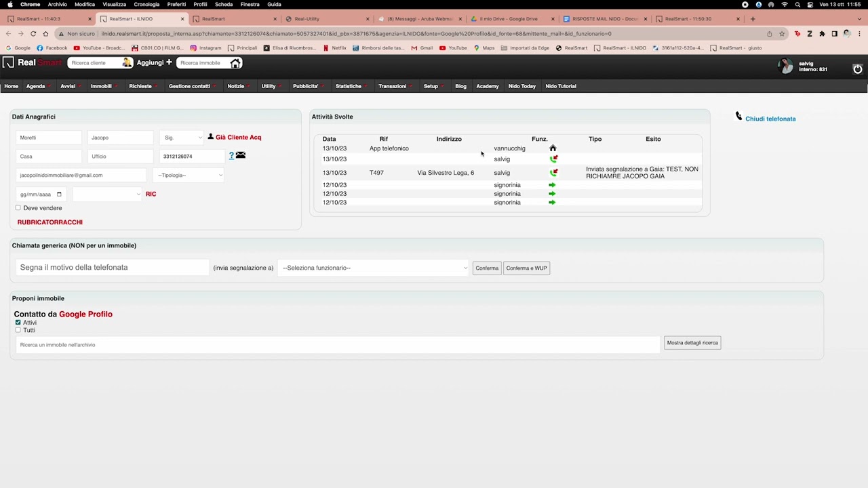Click the first signorinia green arrow icon
Viewport: 868px width, 488px height.
(552, 185)
